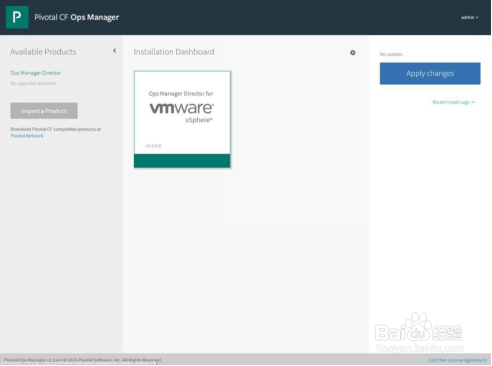
Task: Click the Apply changes button
Action: point(430,73)
